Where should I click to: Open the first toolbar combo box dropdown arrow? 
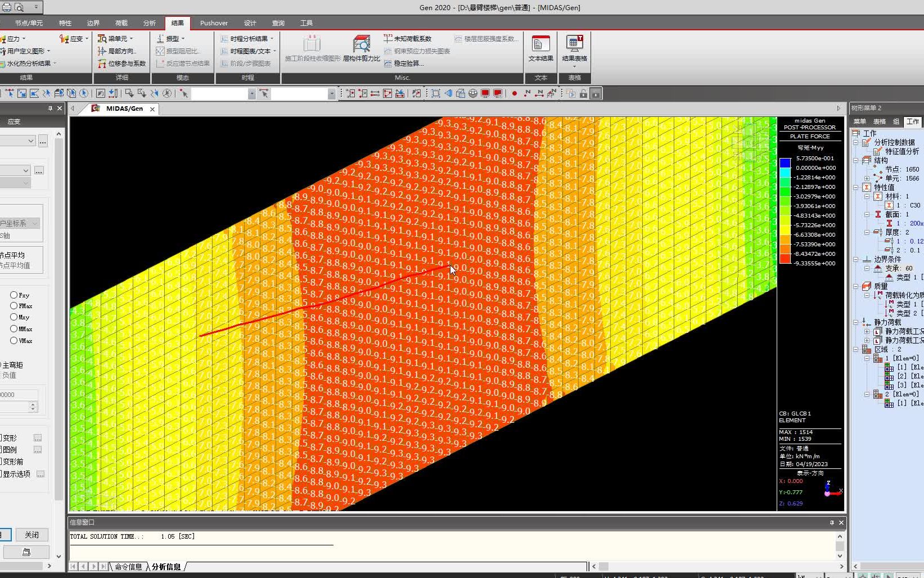(251, 94)
